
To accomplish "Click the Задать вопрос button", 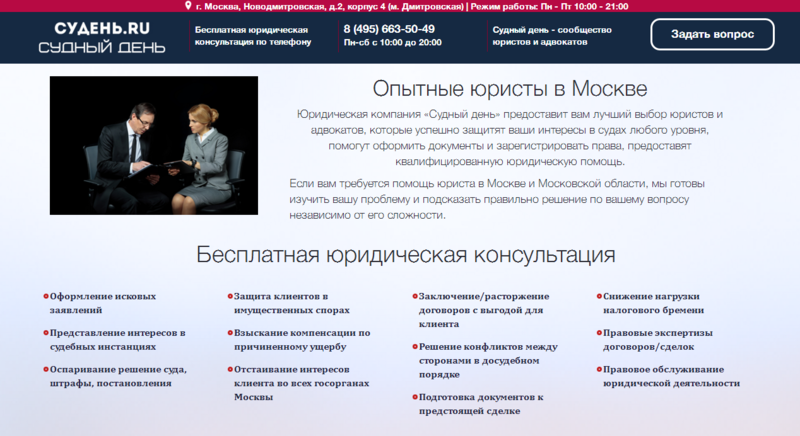I will [x=712, y=34].
